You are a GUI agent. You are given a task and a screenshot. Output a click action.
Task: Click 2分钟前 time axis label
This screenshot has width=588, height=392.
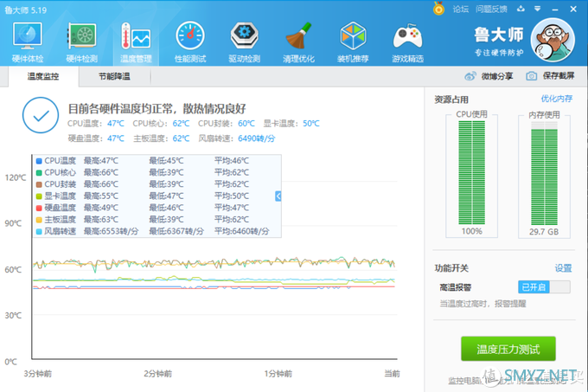pos(158,373)
